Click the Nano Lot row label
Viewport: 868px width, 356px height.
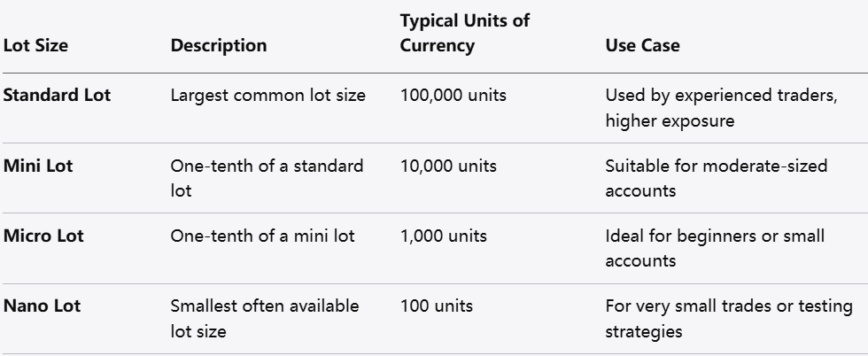tap(42, 306)
